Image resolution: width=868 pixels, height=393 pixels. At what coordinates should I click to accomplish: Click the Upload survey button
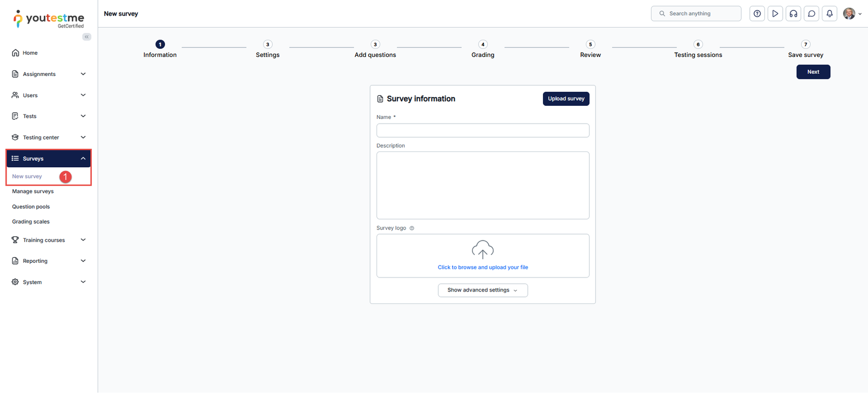coord(566,99)
